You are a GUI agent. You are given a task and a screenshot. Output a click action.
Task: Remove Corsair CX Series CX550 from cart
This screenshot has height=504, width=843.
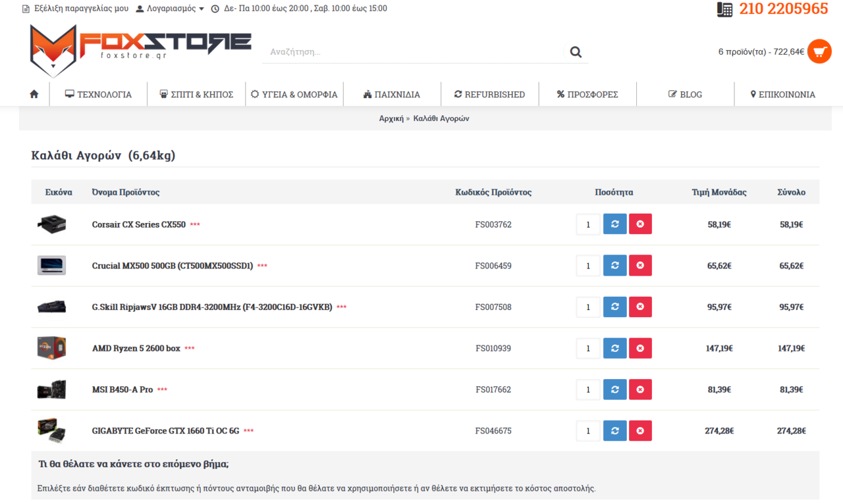point(640,224)
